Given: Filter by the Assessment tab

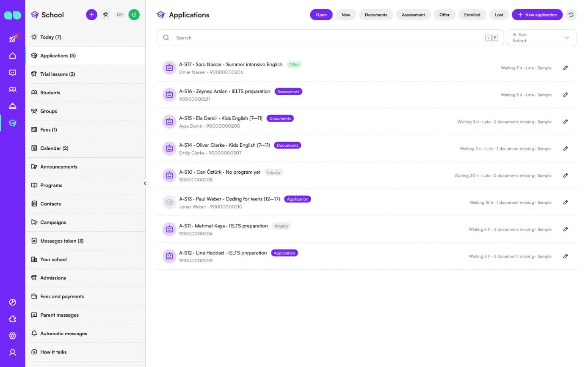Looking at the screenshot, I should pyautogui.click(x=413, y=15).
